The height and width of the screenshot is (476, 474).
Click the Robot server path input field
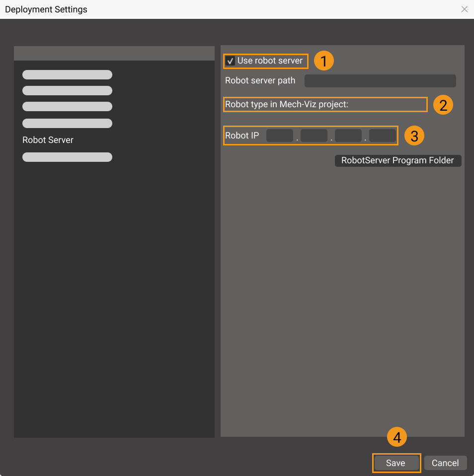380,81
